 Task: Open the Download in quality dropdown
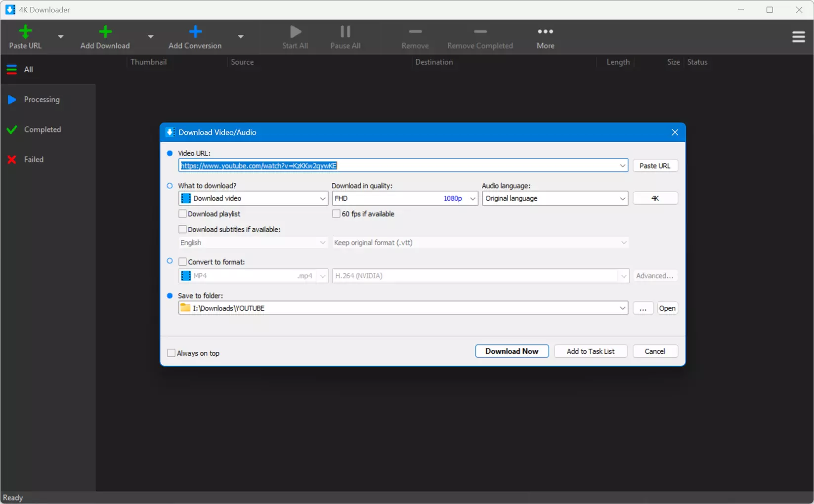click(x=405, y=198)
